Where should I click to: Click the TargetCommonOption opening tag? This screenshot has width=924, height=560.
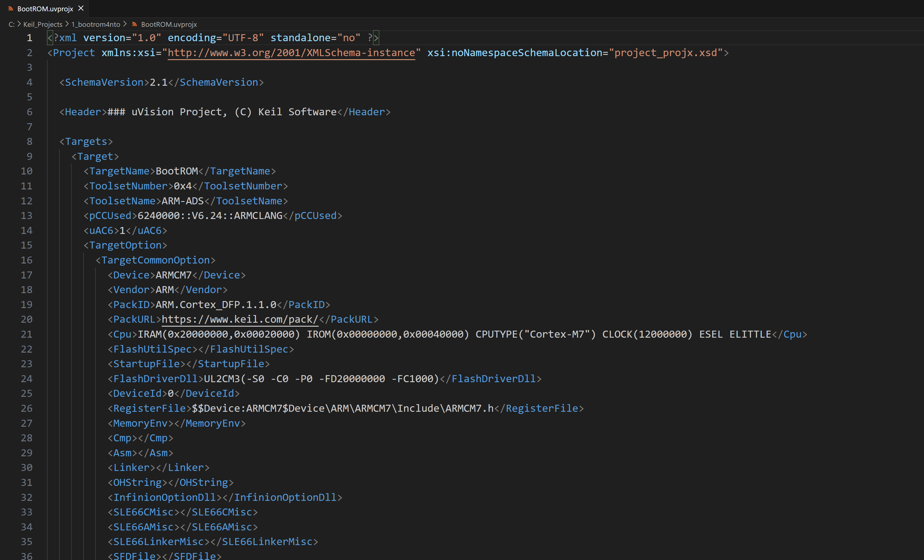coord(156,260)
